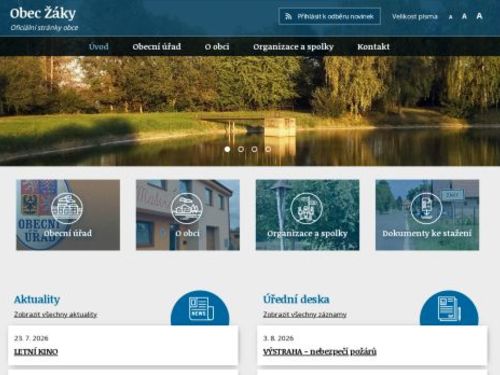Click the Dokumenty ke stažení download icon
Viewport: 500px width, 375px height.
(426, 209)
